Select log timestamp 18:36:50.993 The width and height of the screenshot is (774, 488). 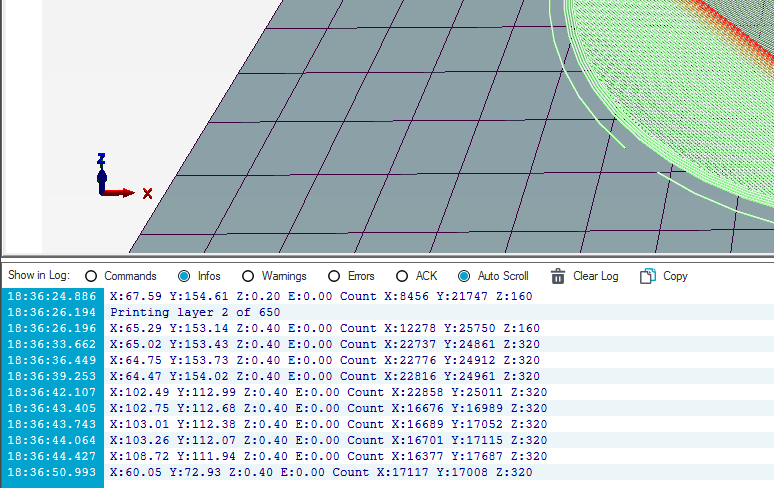pyautogui.click(x=52, y=472)
